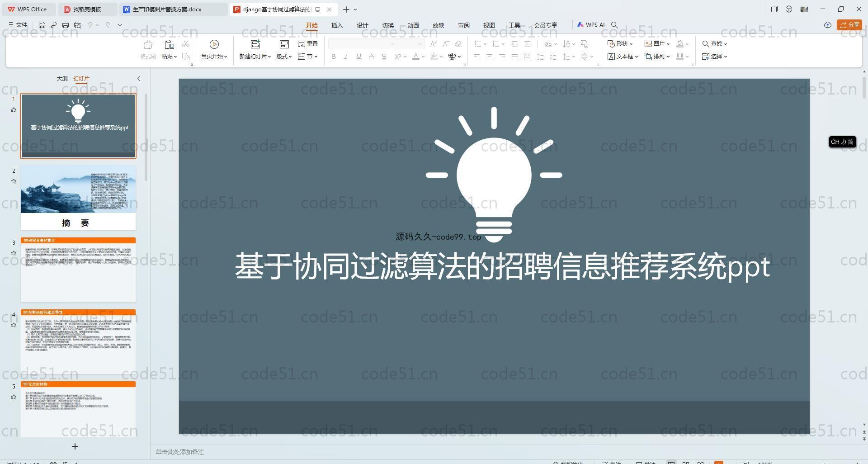The height and width of the screenshot is (464, 868).
Task: Align text right
Action: click(502, 57)
